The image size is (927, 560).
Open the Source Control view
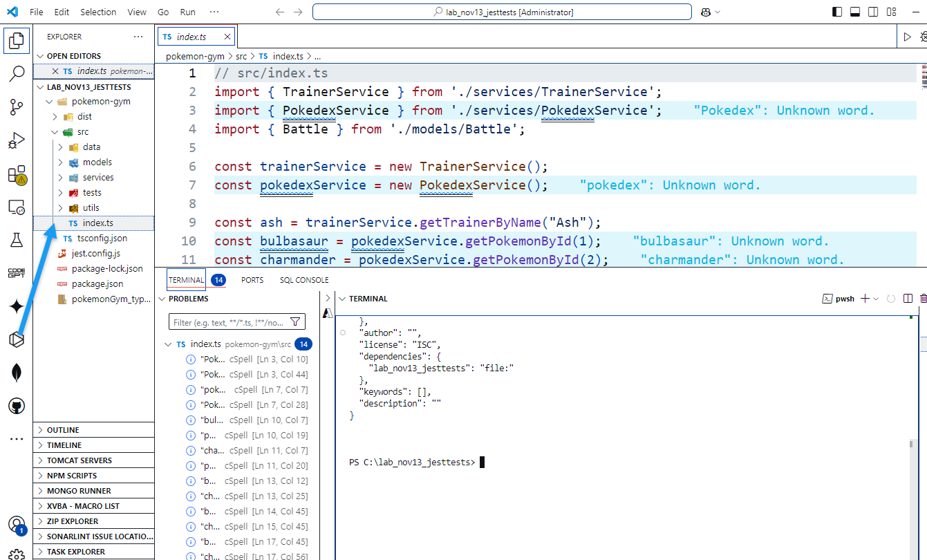pyautogui.click(x=16, y=107)
